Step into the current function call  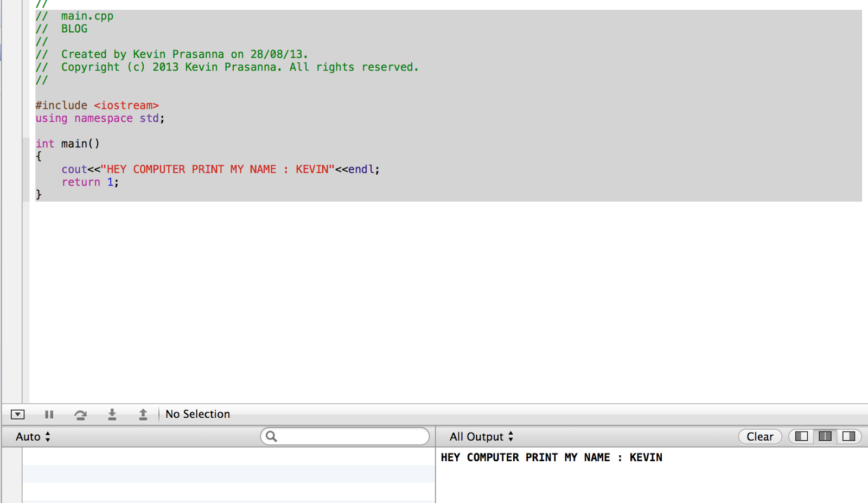pos(112,414)
